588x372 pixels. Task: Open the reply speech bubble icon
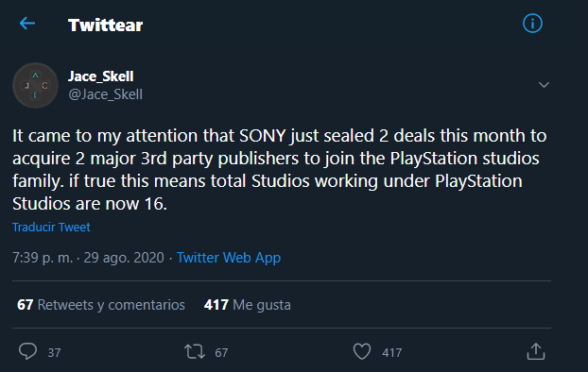coord(27,351)
